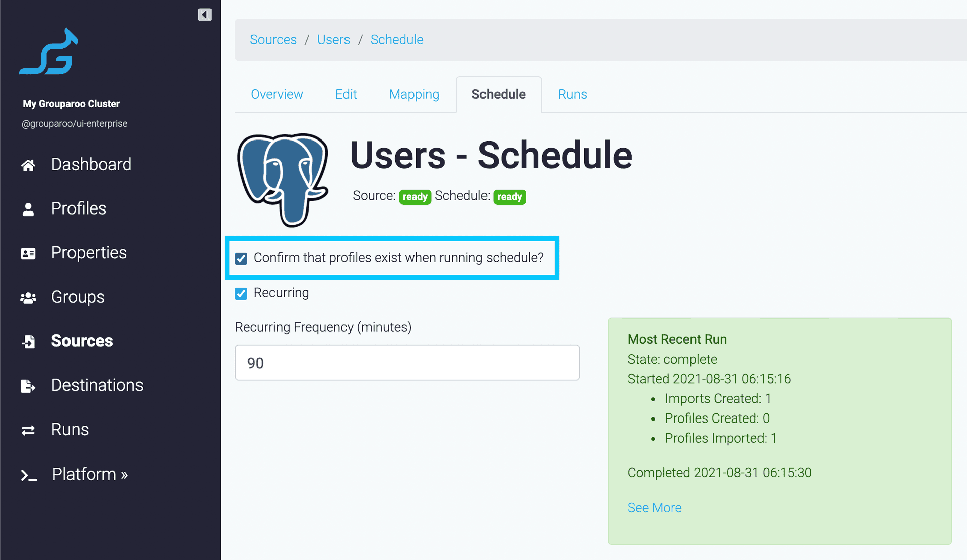The image size is (967, 560).
Task: Open Runs in the sidebar
Action: click(70, 430)
